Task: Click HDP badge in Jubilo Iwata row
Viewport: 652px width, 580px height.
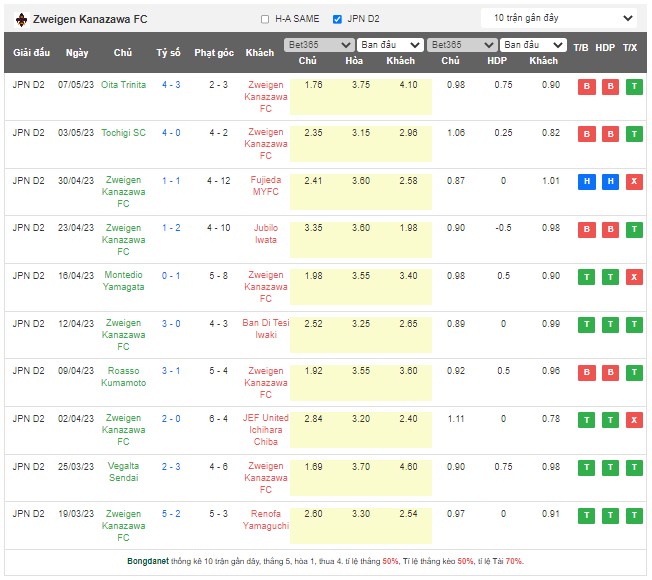Action: 609,229
